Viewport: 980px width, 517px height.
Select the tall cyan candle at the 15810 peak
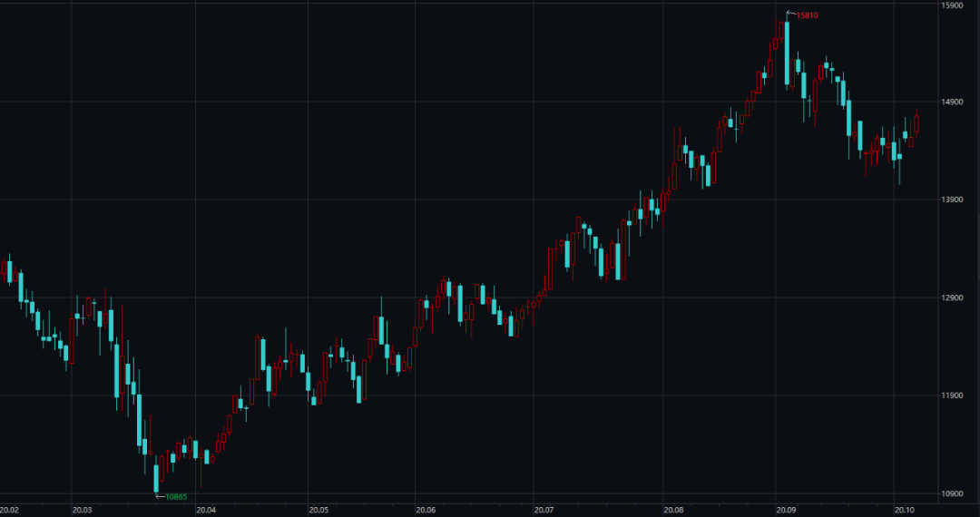pyautogui.click(x=787, y=53)
